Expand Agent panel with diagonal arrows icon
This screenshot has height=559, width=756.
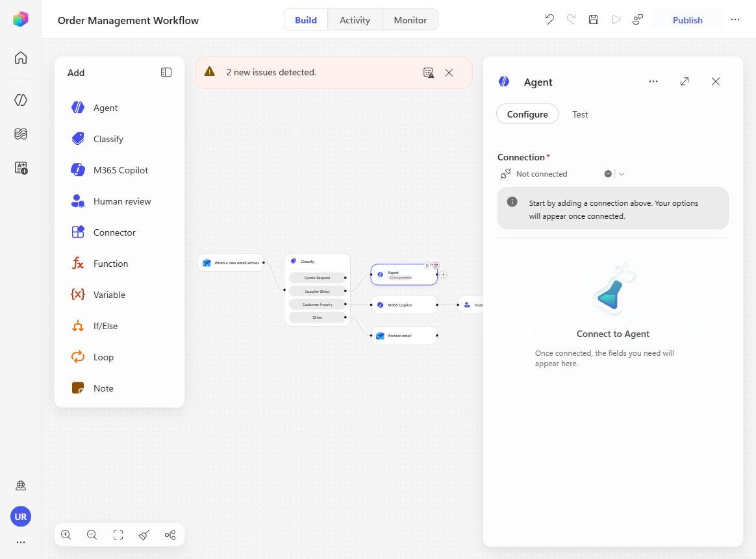(684, 81)
